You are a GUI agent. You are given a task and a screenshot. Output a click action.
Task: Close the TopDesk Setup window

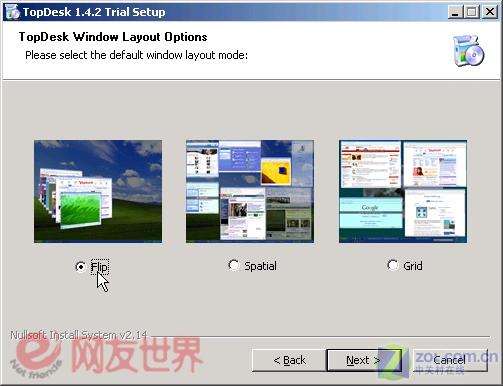(x=490, y=12)
